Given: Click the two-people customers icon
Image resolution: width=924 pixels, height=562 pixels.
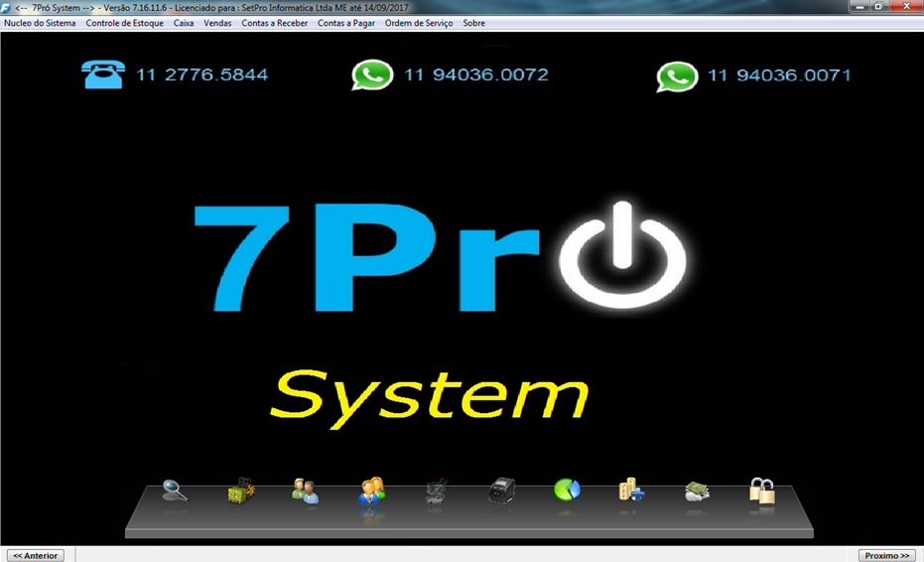Looking at the screenshot, I should 305,490.
